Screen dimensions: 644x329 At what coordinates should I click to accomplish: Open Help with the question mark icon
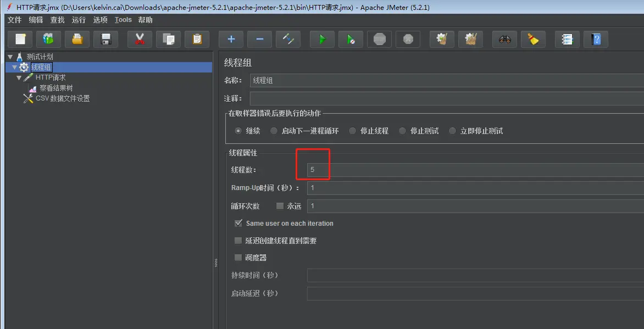(596, 39)
